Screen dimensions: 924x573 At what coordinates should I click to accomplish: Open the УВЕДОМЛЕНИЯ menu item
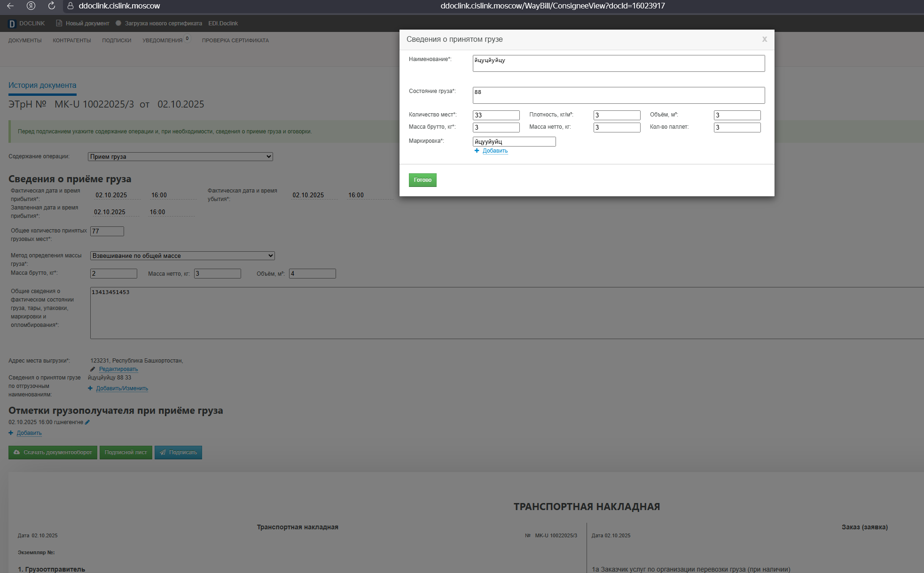(162, 40)
